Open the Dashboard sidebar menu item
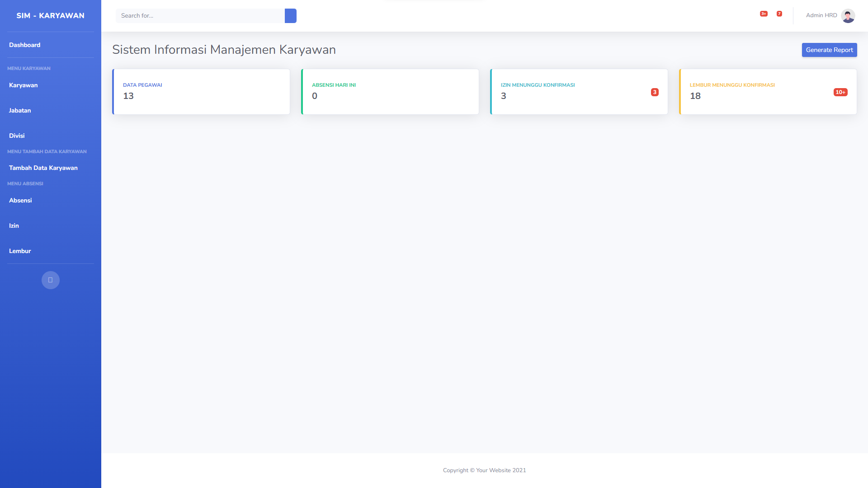This screenshot has width=868, height=488. tap(25, 45)
